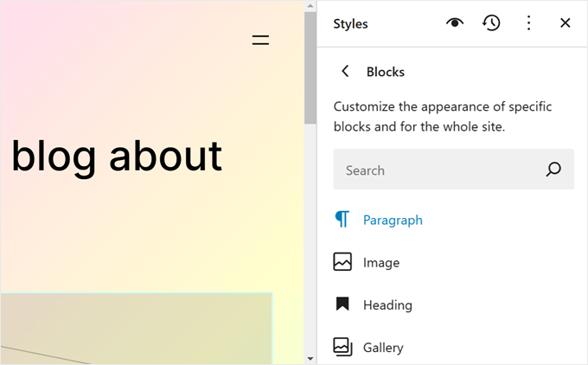Open the Gallery text entry
This screenshot has width=588, height=365.
point(383,347)
